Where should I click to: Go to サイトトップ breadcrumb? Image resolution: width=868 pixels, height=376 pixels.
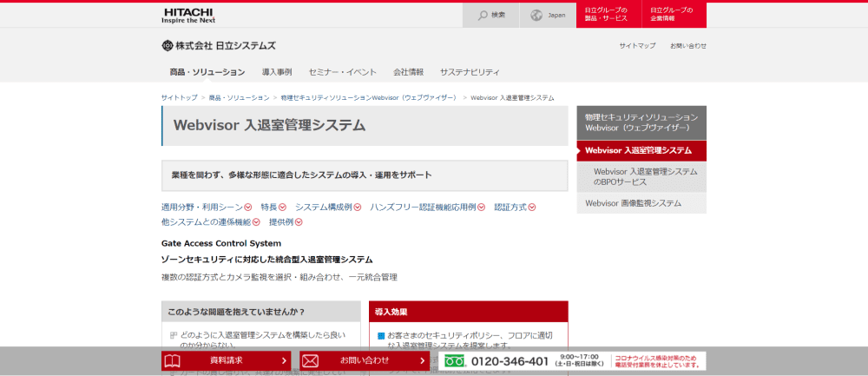coord(180,97)
